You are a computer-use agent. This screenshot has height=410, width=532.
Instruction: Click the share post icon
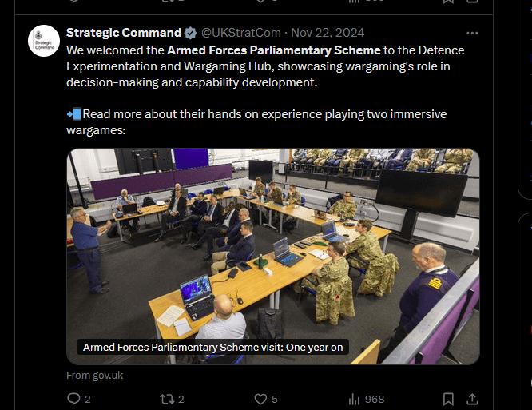point(472,399)
